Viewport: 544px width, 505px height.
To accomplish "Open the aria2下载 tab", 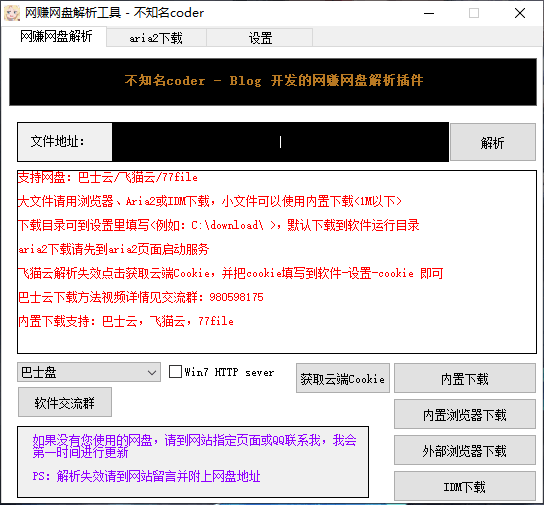I will [156, 38].
